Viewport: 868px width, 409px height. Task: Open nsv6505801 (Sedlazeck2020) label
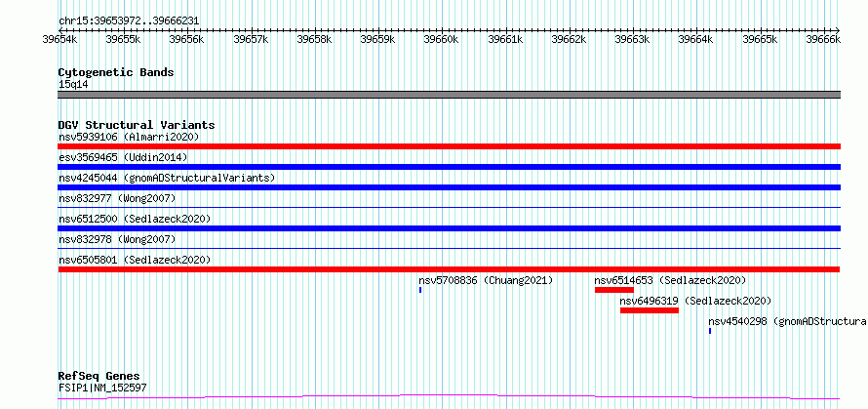[135, 260]
